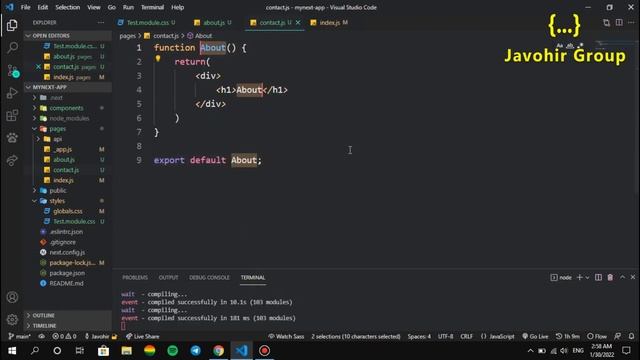Open Chrome from the Windows taskbar
The width and height of the screenshot is (640, 360).
pos(218,351)
